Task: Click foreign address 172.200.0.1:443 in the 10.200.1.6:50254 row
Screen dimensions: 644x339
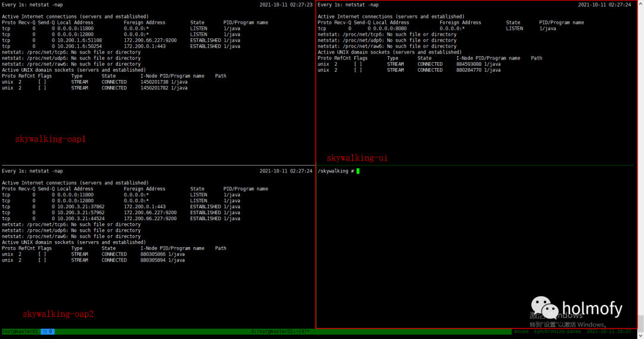Action: pos(144,47)
